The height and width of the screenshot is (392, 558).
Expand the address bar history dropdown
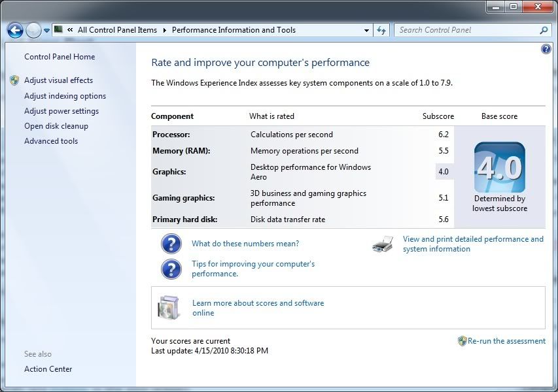pos(367,30)
